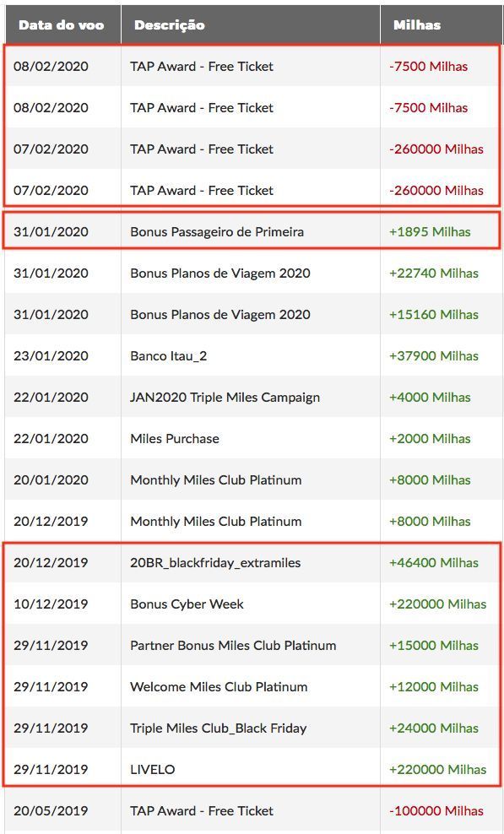
Task: Select Partner Bonus Miles Club Platinum row
Action: pos(252,646)
